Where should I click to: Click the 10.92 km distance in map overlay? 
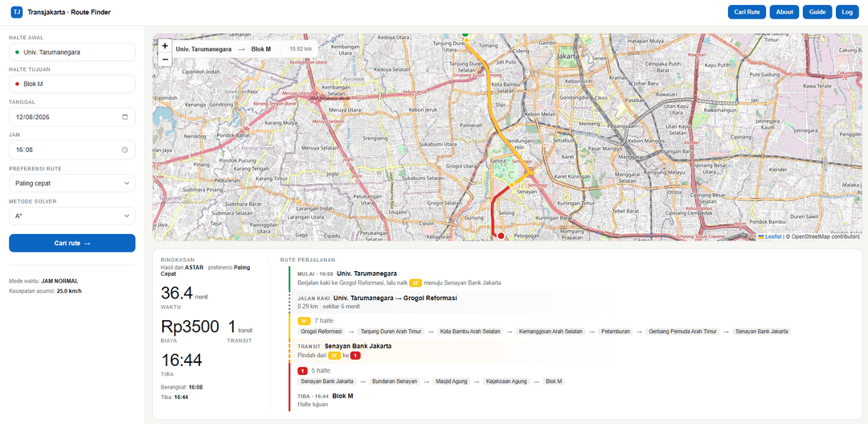tap(300, 49)
